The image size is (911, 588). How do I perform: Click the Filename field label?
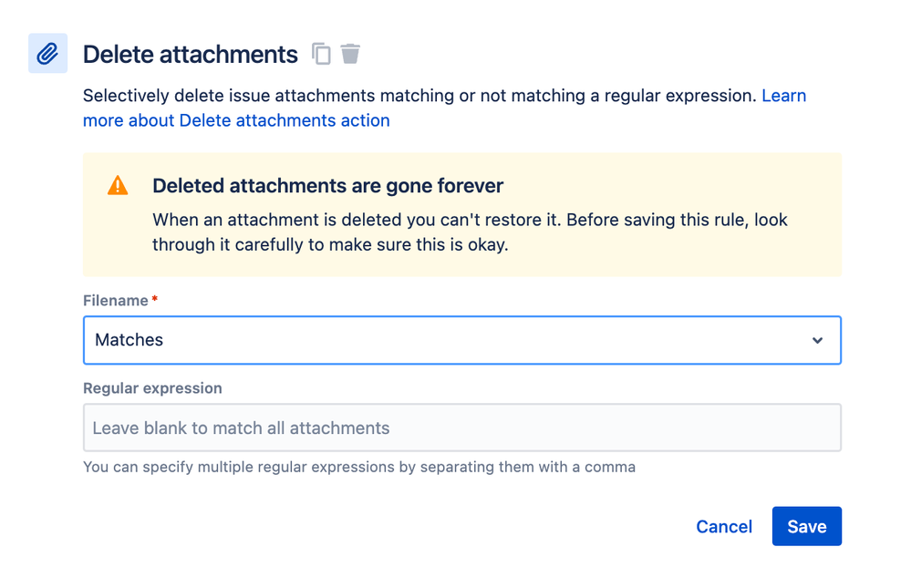pos(116,301)
